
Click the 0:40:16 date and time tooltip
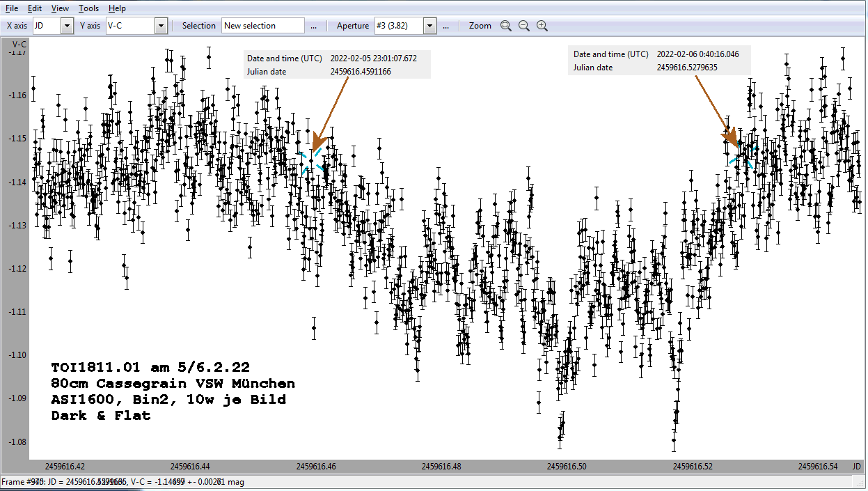click(659, 61)
